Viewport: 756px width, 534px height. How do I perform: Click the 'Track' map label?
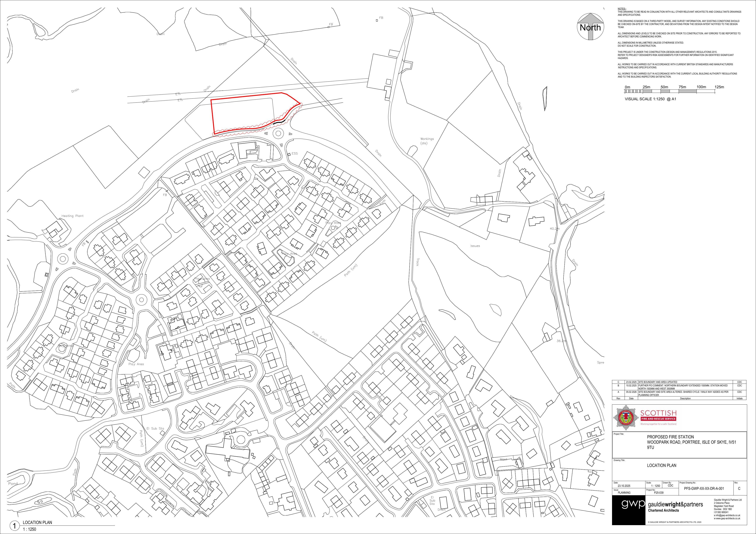pyautogui.click(x=418, y=262)
